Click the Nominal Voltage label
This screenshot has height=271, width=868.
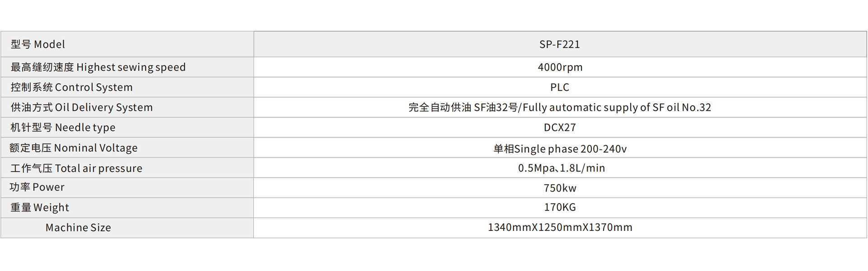pos(73,148)
